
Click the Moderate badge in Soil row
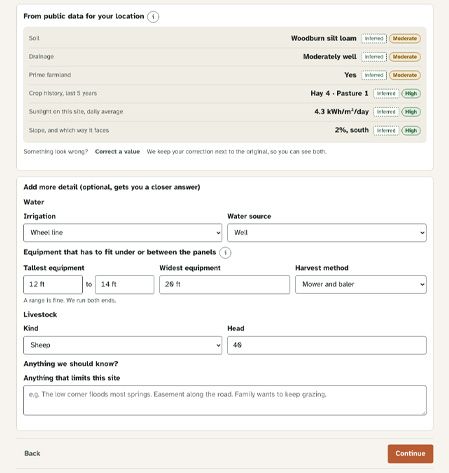[x=405, y=39]
